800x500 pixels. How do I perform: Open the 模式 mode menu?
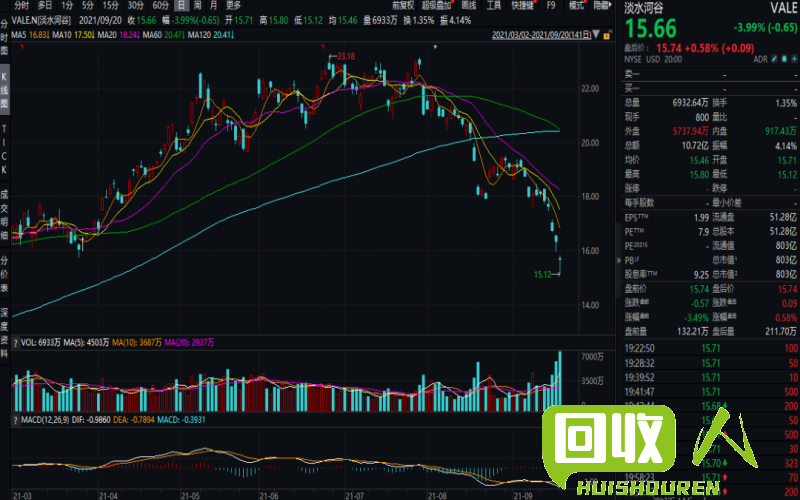click(576, 5)
